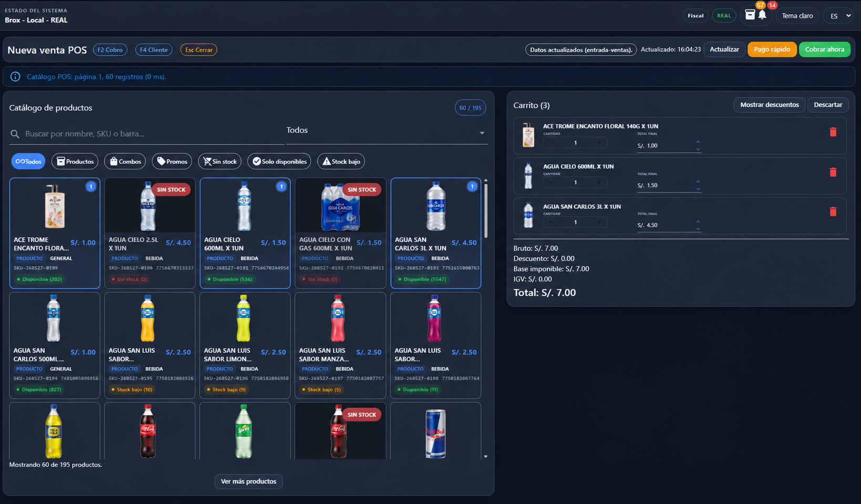This screenshot has width=861, height=504.
Task: Click the info icon beside Catálogo POS message
Action: 15,77
